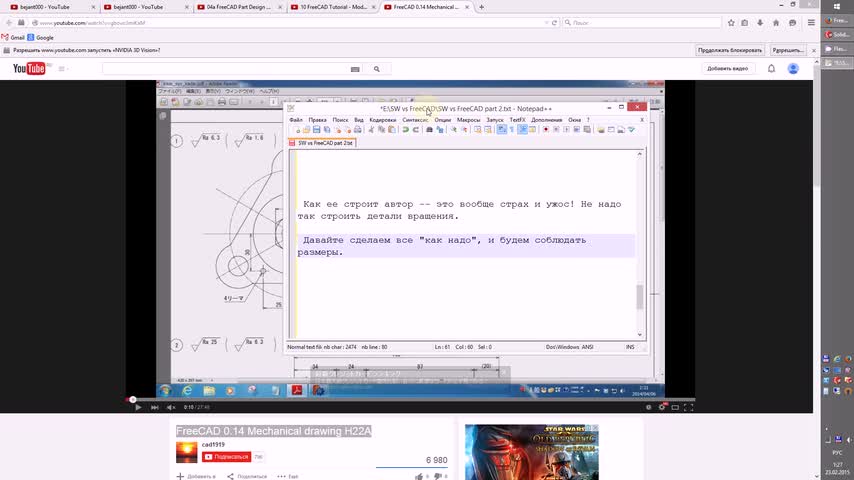Click Print icon in Notepad++ toolbar

[x=358, y=130]
